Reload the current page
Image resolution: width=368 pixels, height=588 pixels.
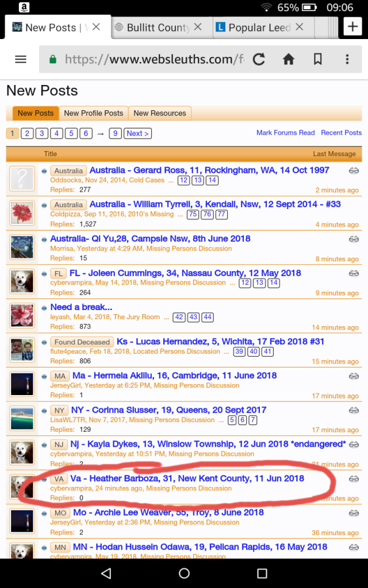pyautogui.click(x=259, y=60)
